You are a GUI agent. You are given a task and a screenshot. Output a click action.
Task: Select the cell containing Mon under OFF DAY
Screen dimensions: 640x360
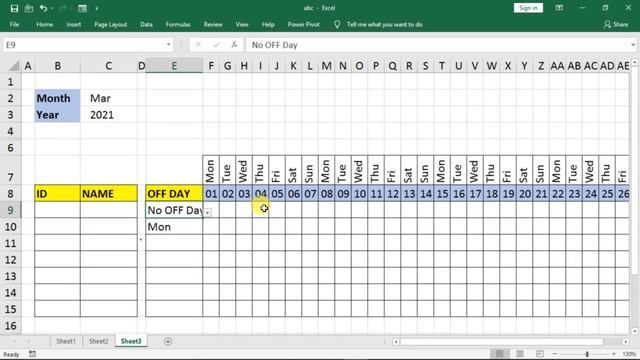(x=174, y=227)
